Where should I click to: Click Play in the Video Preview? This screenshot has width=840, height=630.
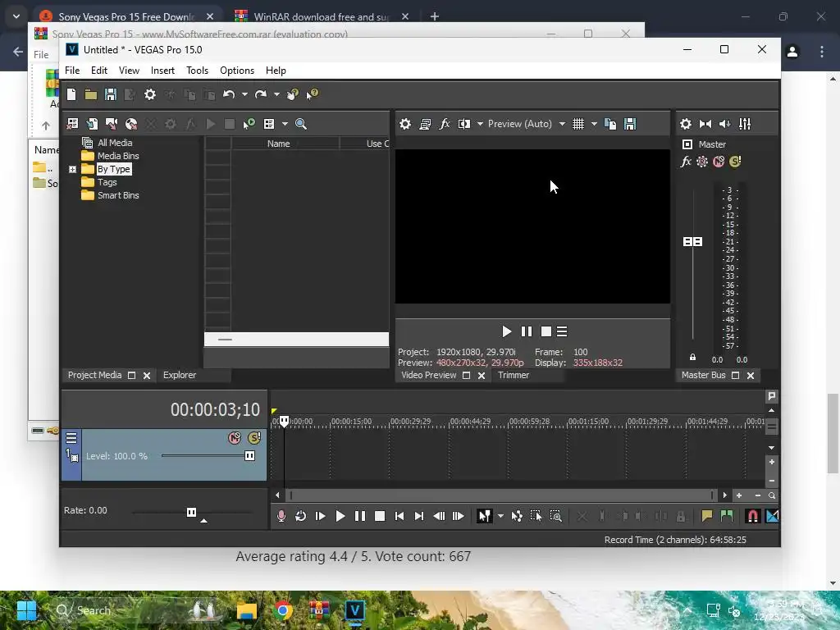(506, 331)
